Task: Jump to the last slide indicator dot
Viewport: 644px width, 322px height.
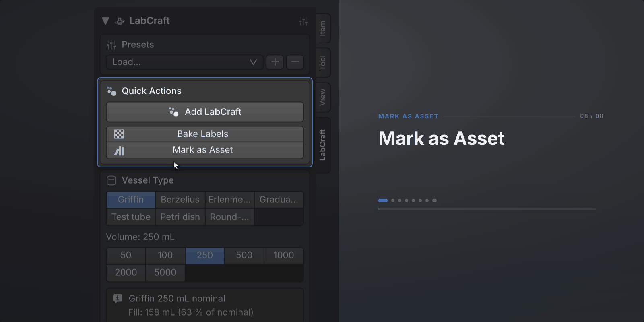Action: coord(434,200)
